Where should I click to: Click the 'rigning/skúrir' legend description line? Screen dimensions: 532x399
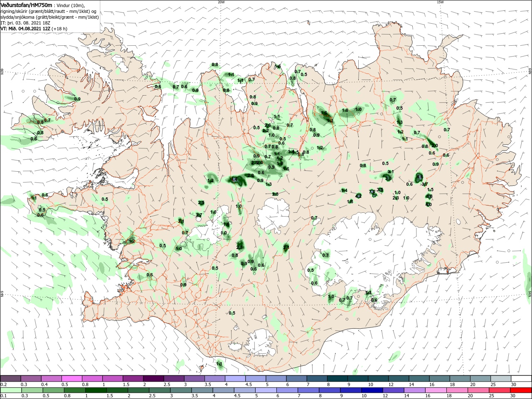[x=49, y=11]
